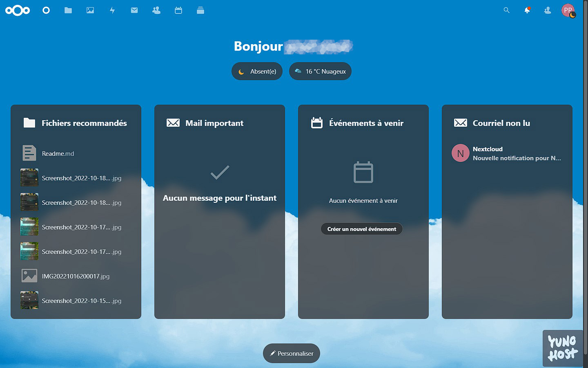
Task: Open the Calendar app icon
Action: [178, 10]
